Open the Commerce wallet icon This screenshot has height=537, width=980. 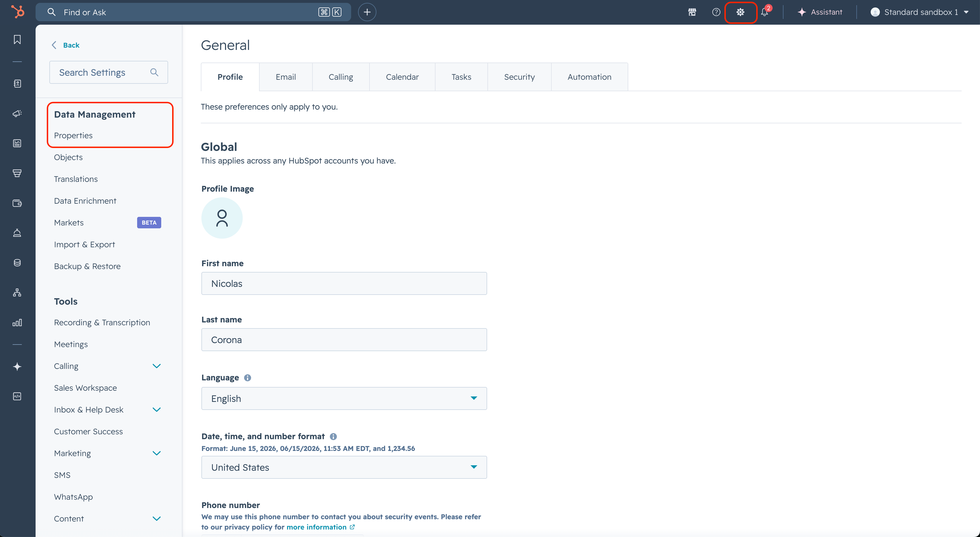click(x=17, y=203)
